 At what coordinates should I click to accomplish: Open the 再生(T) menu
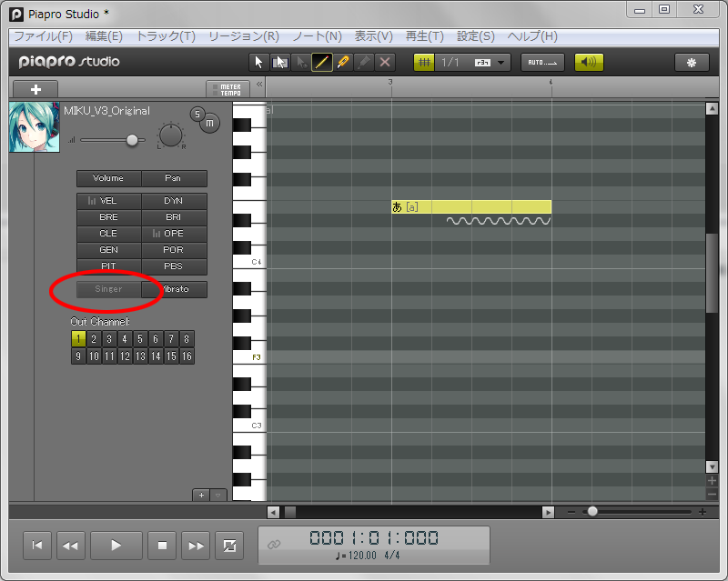pos(424,36)
